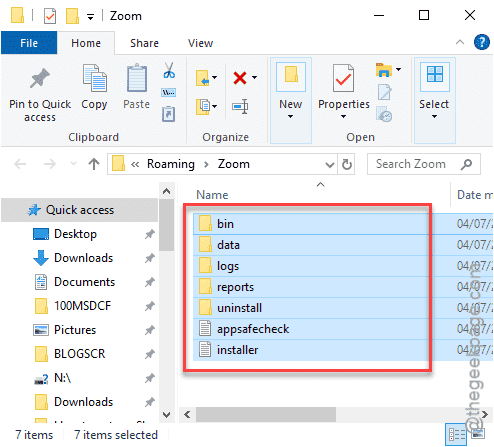Click into the Search Zoom field
This screenshot has width=494, height=447.
(x=423, y=164)
